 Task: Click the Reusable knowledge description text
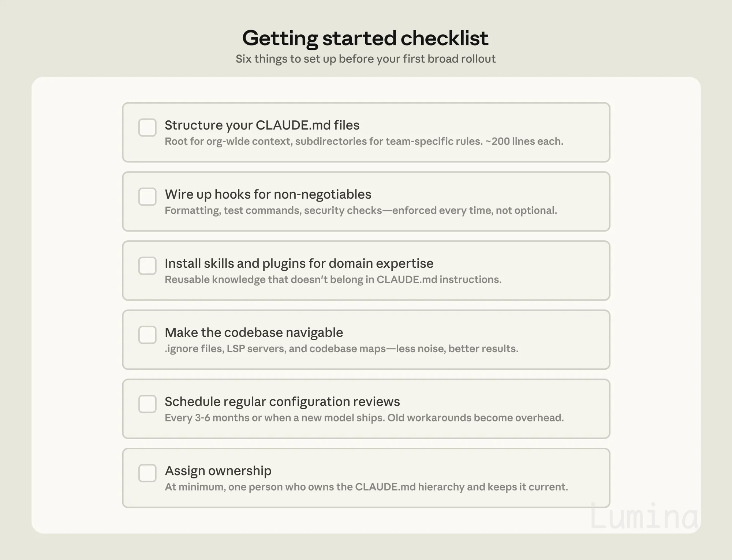(x=333, y=279)
